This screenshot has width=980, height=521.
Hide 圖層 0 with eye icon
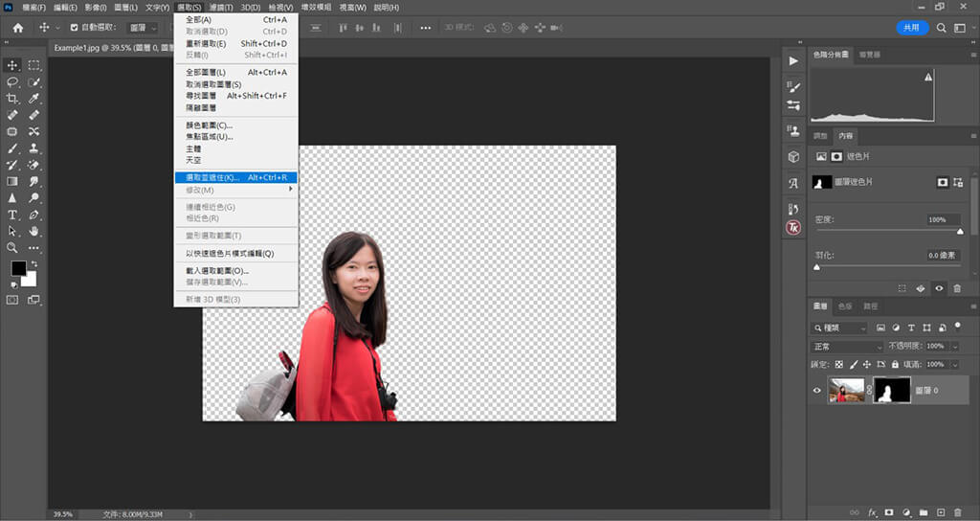[817, 391]
